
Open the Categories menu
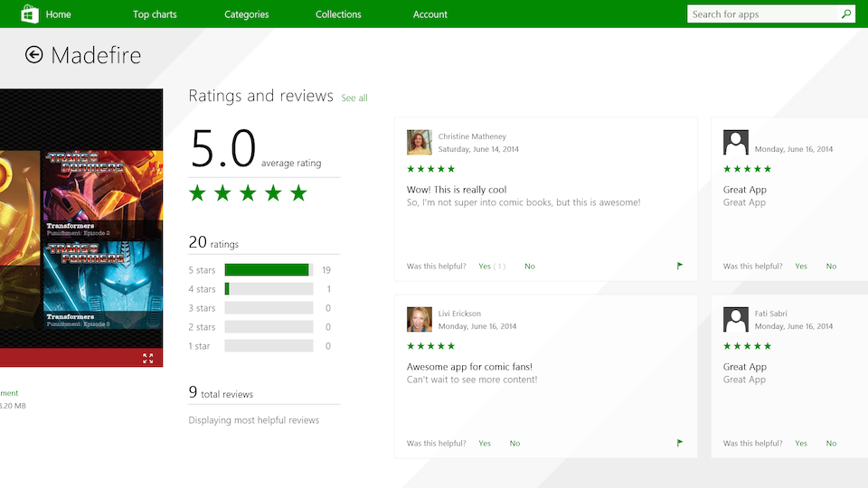pyautogui.click(x=246, y=14)
